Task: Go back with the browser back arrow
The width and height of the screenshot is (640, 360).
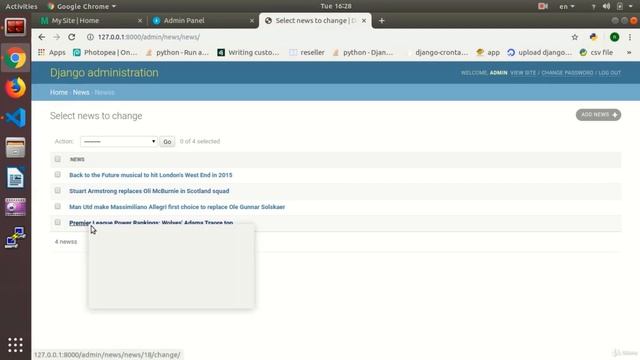Action: coord(42,37)
